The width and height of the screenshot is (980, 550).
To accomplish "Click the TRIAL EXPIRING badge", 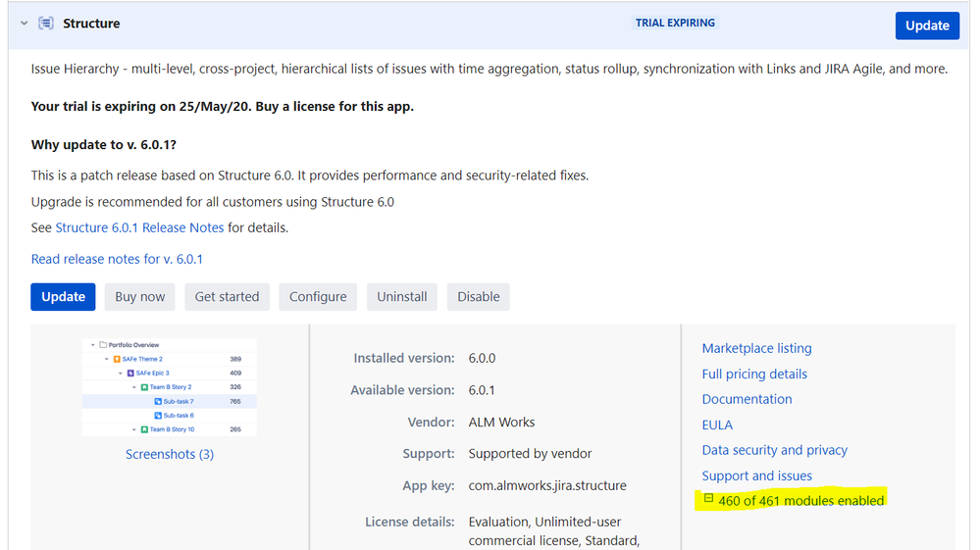I will 675,23.
